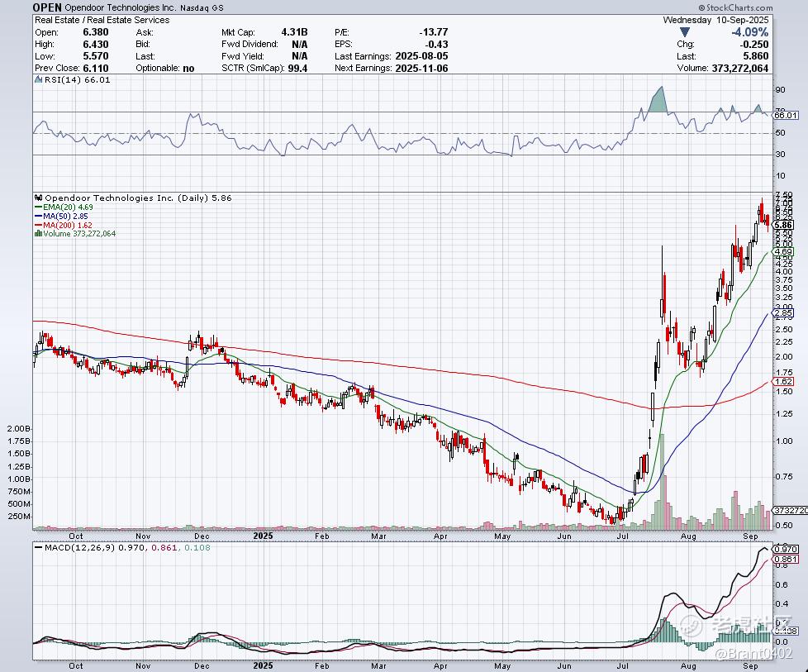This screenshot has width=808, height=672.
Task: Click the OPEN ticker symbol heading
Action: [x=47, y=7]
